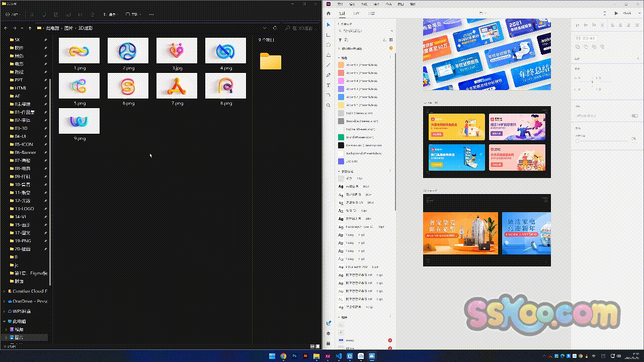Open Illustrator from the Windows taskbar
The width and height of the screenshot is (644, 362).
coord(305,356)
